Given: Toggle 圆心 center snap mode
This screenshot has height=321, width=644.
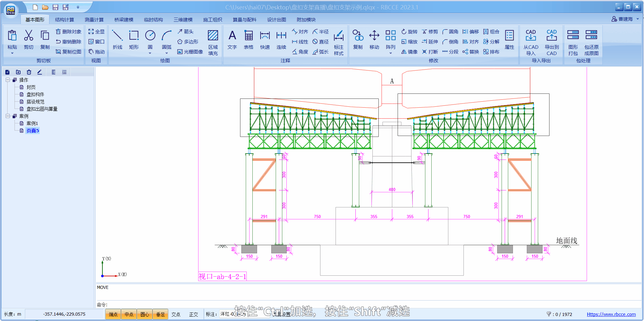Looking at the screenshot, I should [x=145, y=314].
